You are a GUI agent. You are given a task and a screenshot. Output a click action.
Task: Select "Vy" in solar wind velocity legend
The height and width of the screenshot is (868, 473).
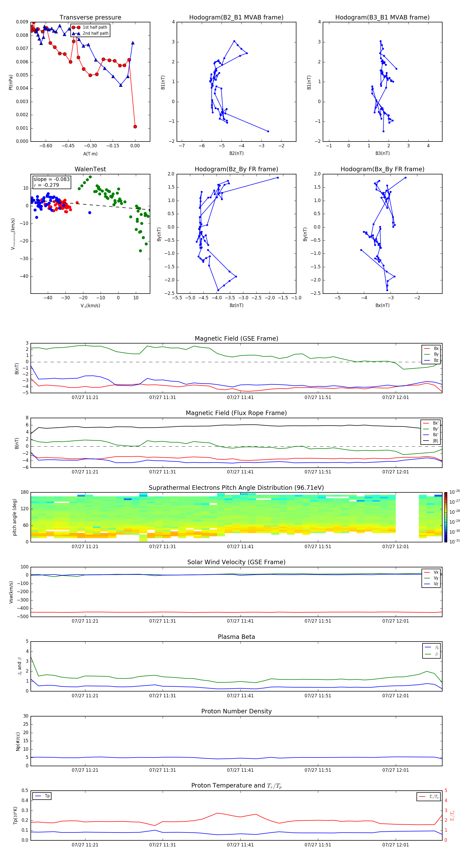pyautogui.click(x=431, y=578)
